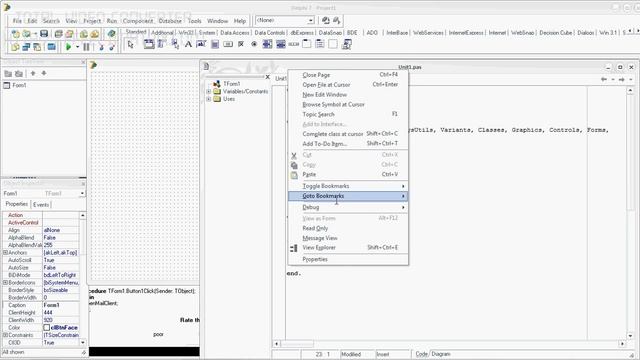Select the ActionList component icon
Screen dimensions: 640x360
(x=347, y=44)
